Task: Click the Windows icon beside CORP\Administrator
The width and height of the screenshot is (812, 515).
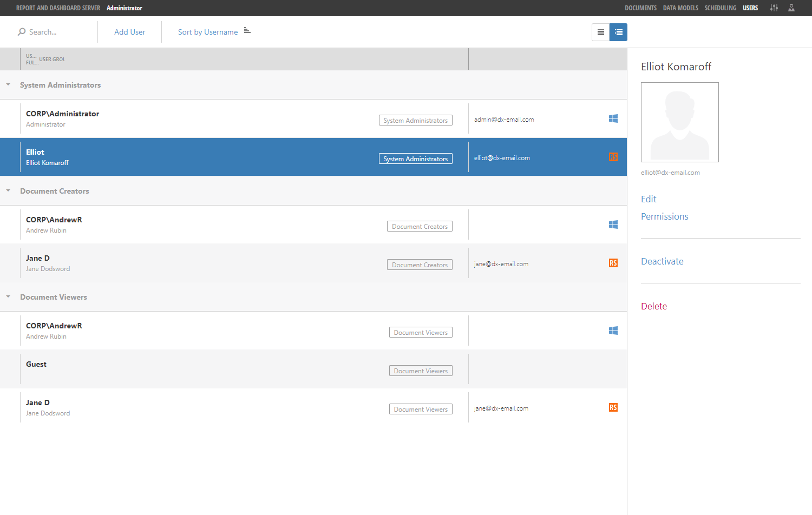Action: coord(613,118)
